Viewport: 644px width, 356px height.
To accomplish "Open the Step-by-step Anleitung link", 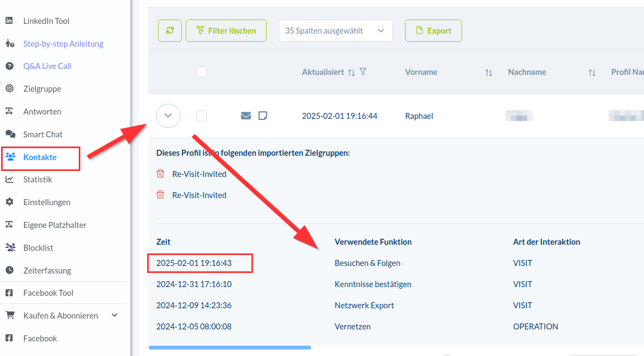I will (63, 43).
